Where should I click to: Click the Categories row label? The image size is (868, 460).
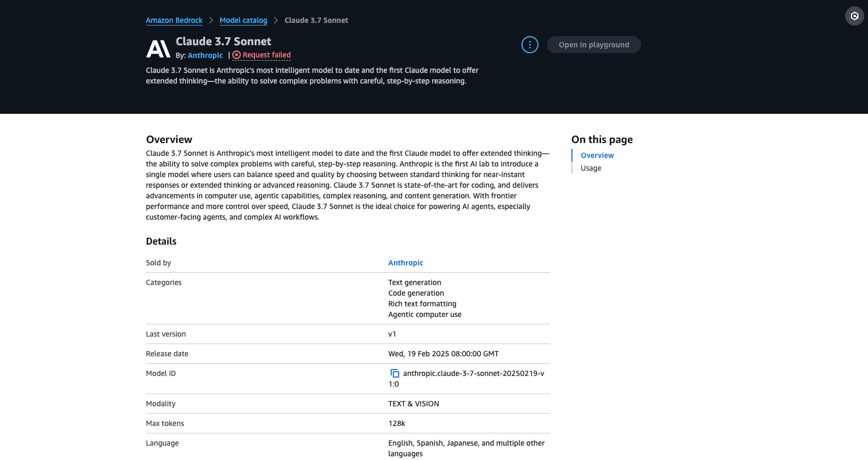(164, 282)
